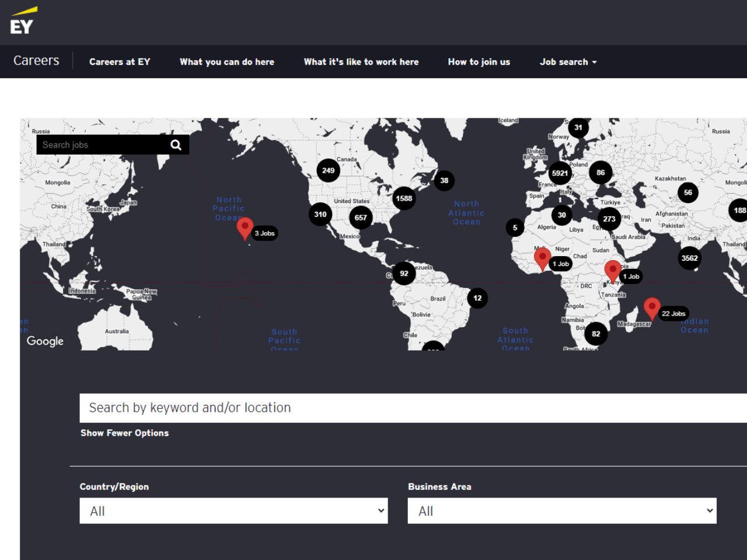Click Show Fewer Options
The height and width of the screenshot is (560, 747).
tap(125, 433)
